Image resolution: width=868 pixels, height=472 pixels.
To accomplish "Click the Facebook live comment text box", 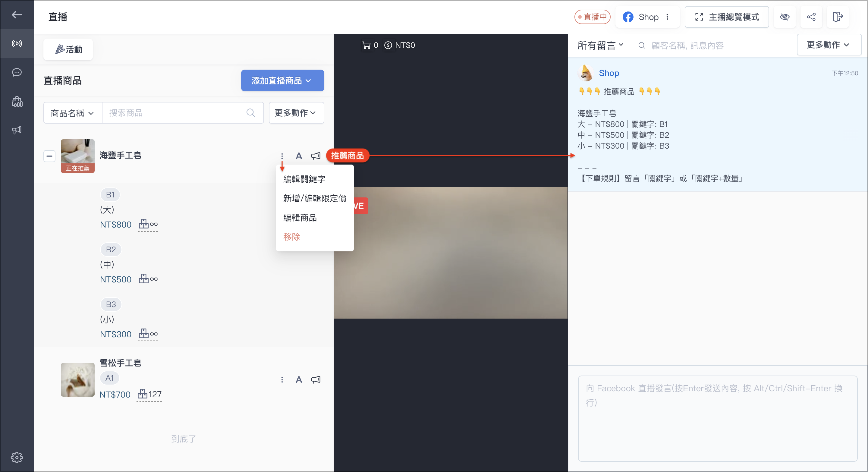I will [717, 418].
